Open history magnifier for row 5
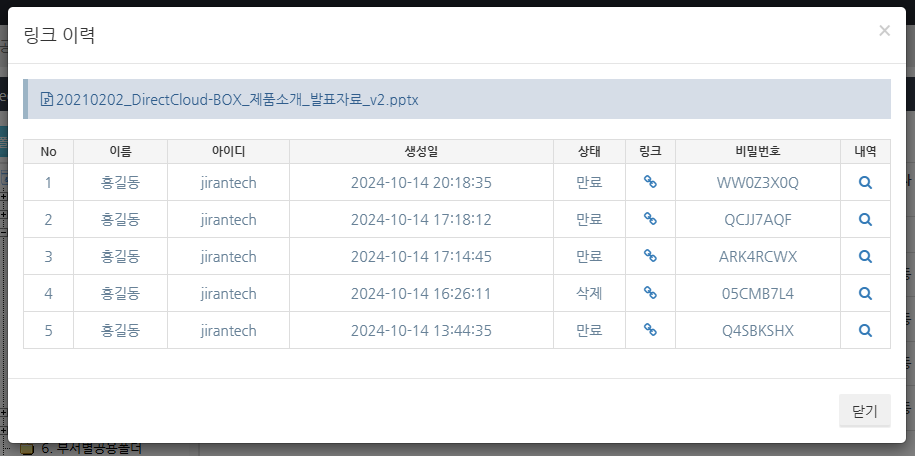The width and height of the screenshot is (915, 456). [x=865, y=330]
